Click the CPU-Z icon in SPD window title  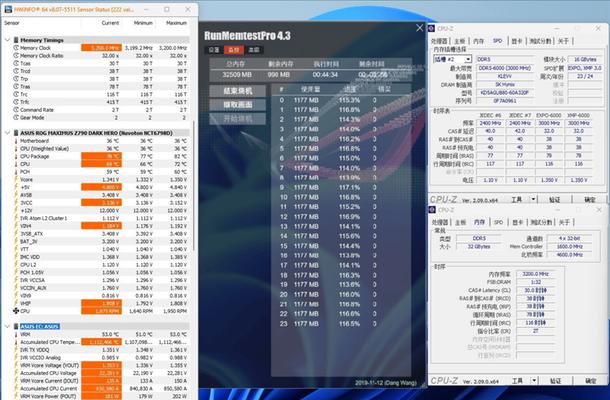click(x=432, y=29)
